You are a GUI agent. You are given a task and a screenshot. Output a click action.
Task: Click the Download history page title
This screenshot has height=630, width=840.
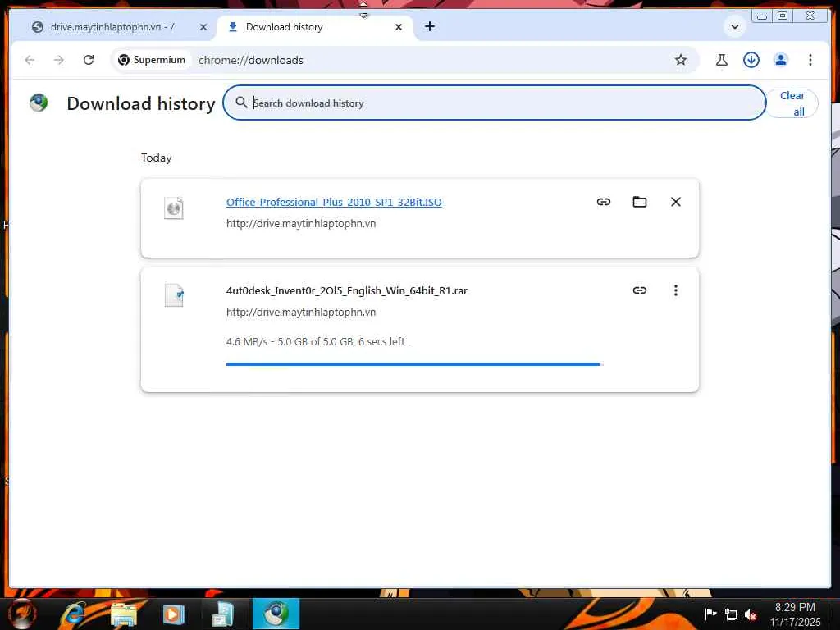pos(141,103)
